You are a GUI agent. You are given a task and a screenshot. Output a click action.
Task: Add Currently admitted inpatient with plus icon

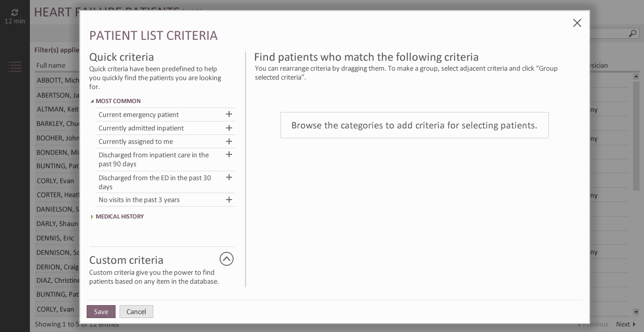229,128
